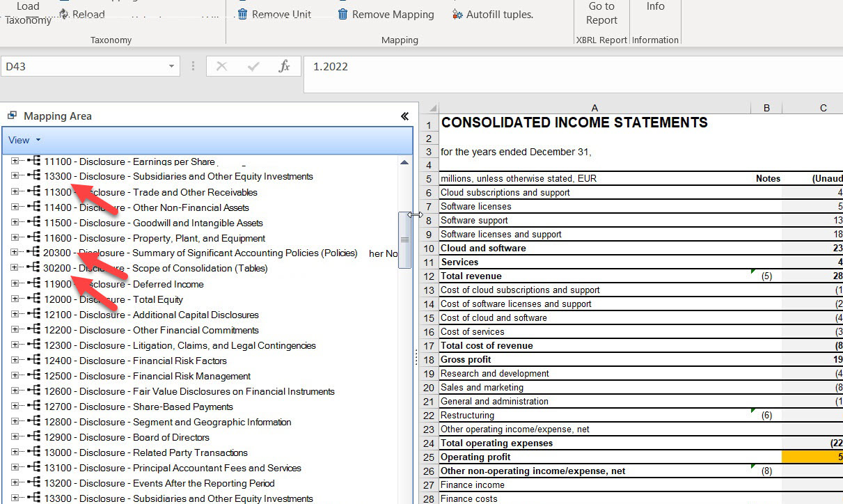Viewport: 843px width, 504px height.
Task: Click the formula bar Enter checkmark icon
Action: (x=253, y=66)
